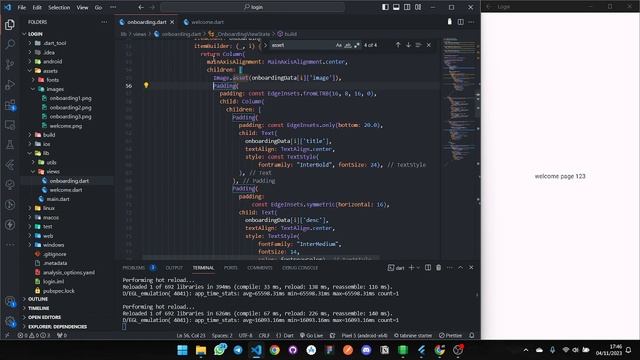The image size is (640, 360).
Task: Open the Selection menu
Action: point(59,7)
